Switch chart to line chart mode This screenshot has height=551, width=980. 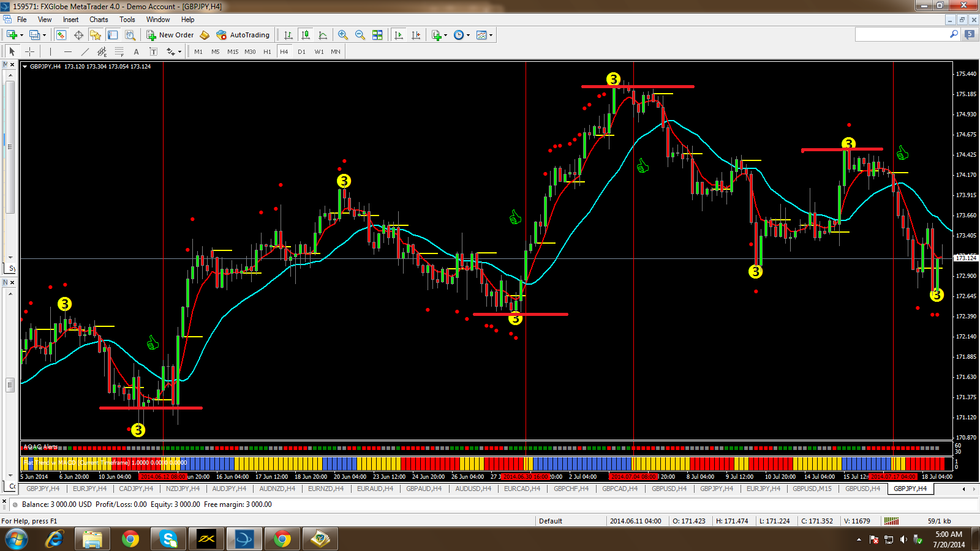point(322,35)
